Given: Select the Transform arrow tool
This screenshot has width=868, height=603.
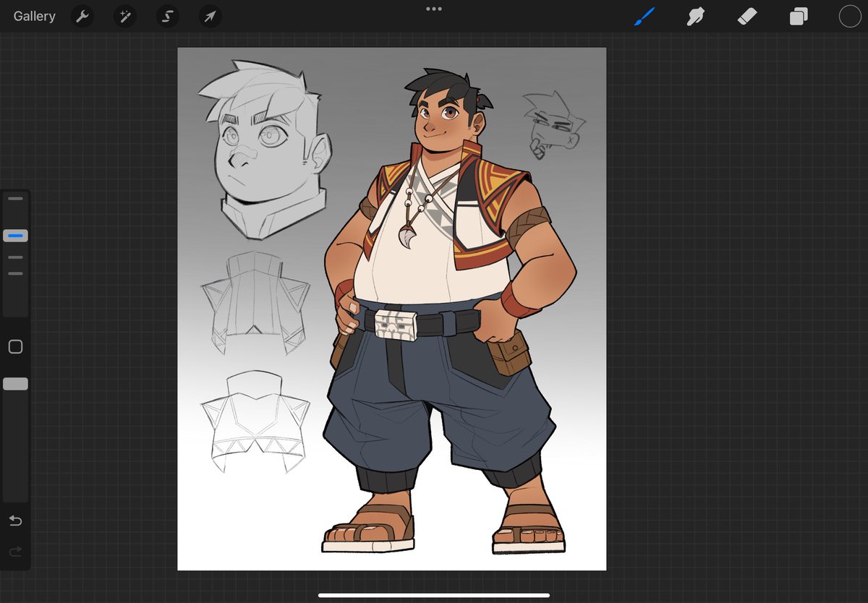Looking at the screenshot, I should (x=209, y=16).
